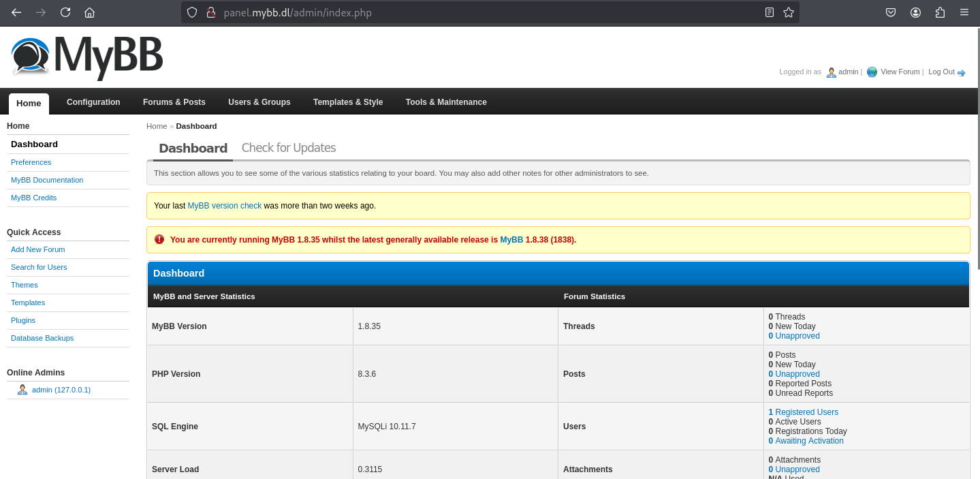
Task: Toggle reader view icon in address bar
Action: tap(770, 12)
